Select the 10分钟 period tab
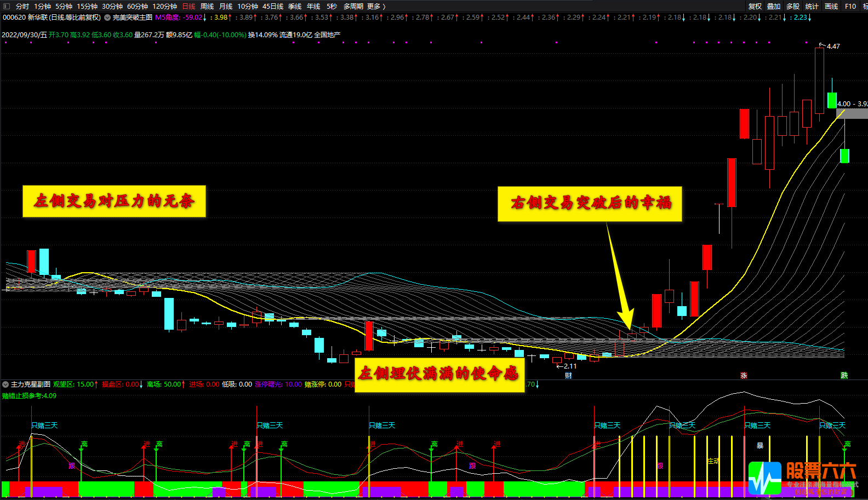 click(248, 6)
